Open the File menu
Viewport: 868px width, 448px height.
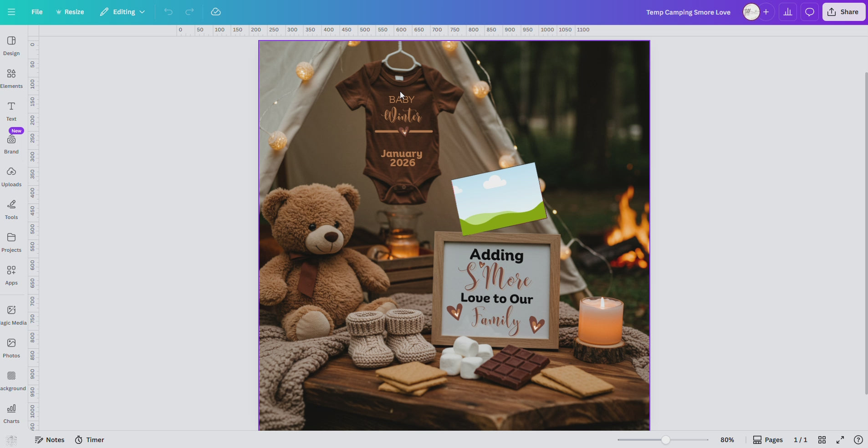tap(36, 12)
